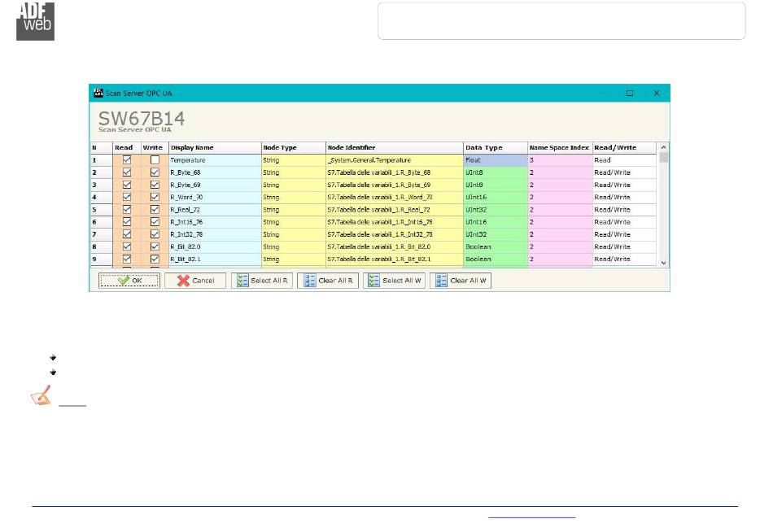This screenshot has width=773, height=532.
Task: Toggle Write checkbox for R_Int16_76
Action: [155, 222]
